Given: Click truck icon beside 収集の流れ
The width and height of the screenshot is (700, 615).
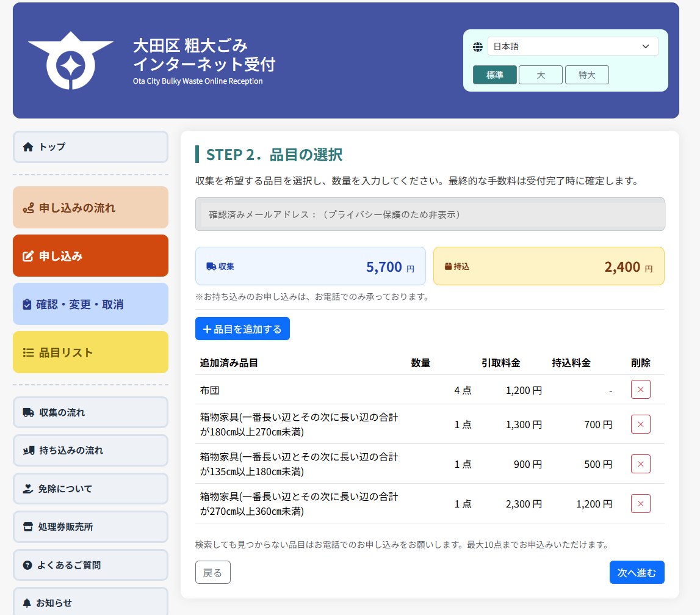Looking at the screenshot, I should pos(29,412).
